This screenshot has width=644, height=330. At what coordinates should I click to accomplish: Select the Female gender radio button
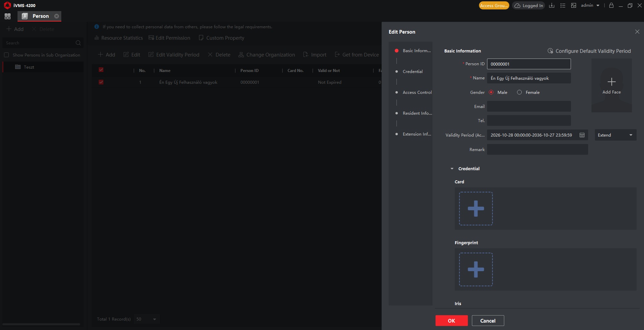point(519,92)
